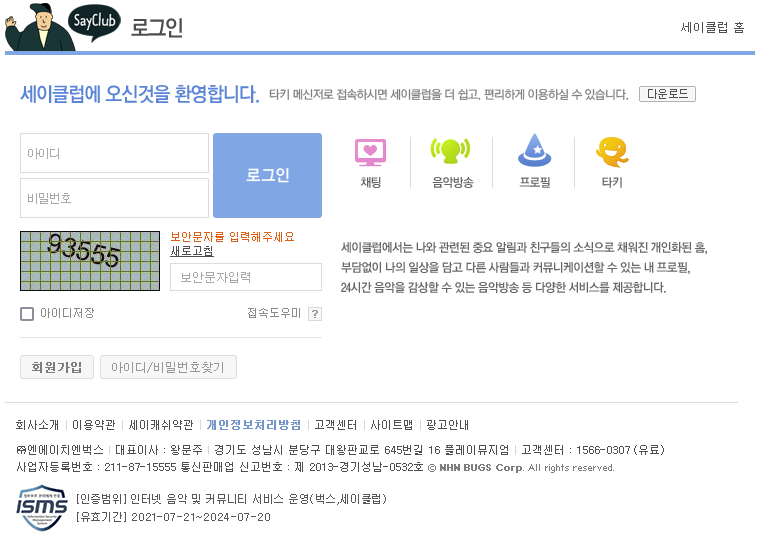Open 개인정보처리방침 footer link
Screen dimensions: 773x554
point(253,425)
